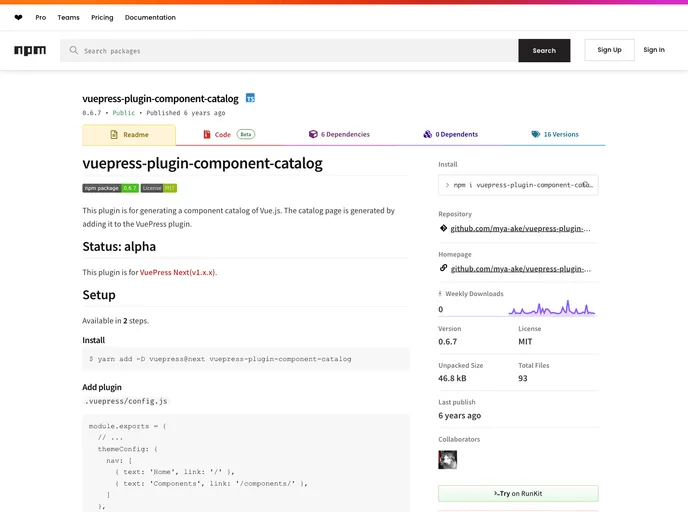
Task: Open the Pricing page link
Action: (102, 18)
